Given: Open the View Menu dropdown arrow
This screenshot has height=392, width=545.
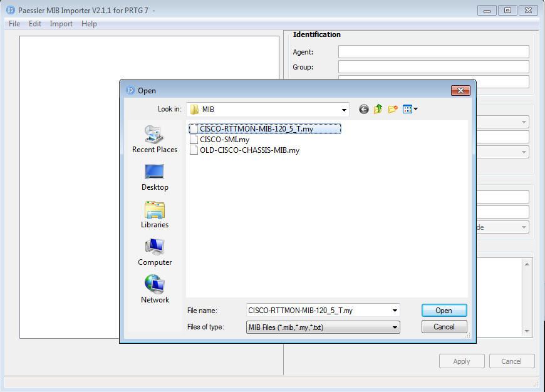Looking at the screenshot, I should (416, 110).
